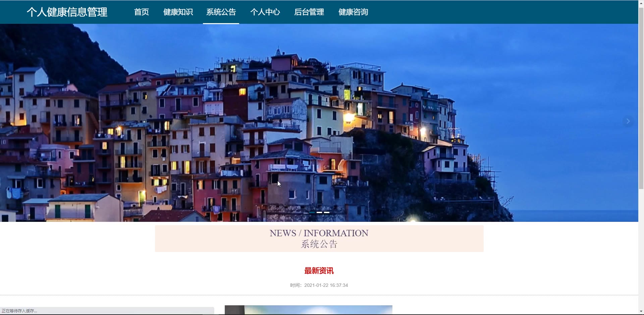Viewport: 644px width, 315px height.
Task: Open the 健康咨询 menu item
Action: (353, 12)
